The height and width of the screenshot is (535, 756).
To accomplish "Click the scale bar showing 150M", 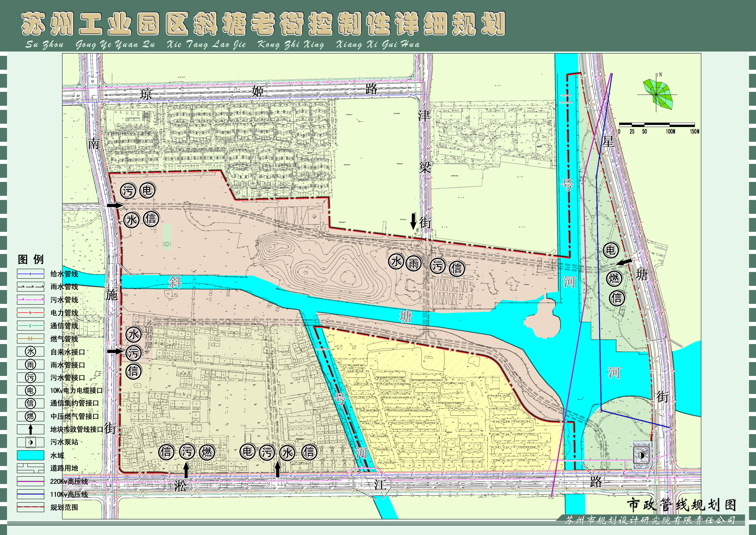I will point(657,125).
